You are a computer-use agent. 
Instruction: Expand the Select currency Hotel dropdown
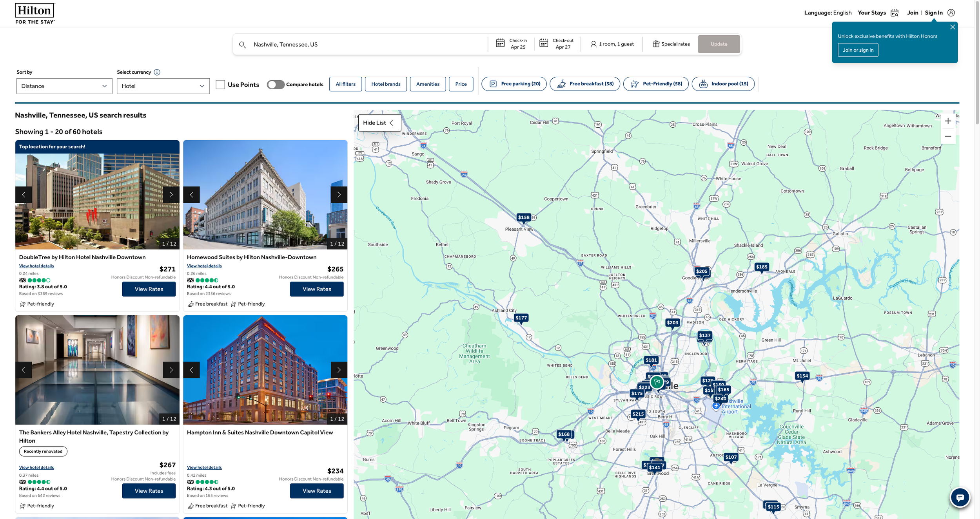(163, 86)
